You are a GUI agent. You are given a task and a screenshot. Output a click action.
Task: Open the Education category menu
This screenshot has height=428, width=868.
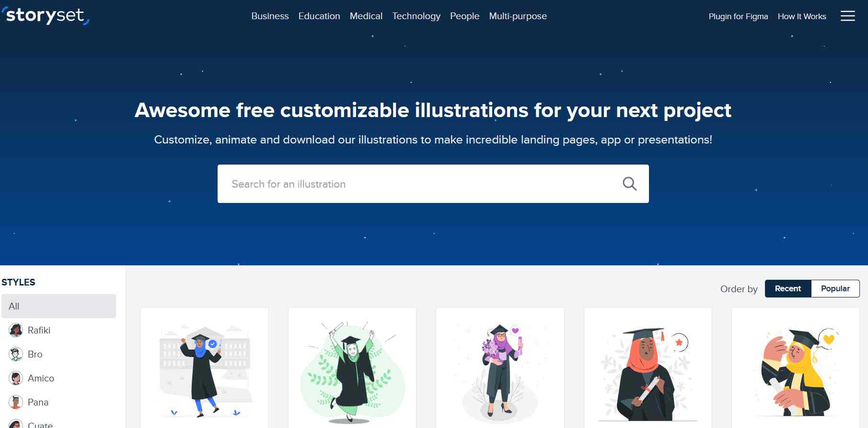pyautogui.click(x=319, y=16)
